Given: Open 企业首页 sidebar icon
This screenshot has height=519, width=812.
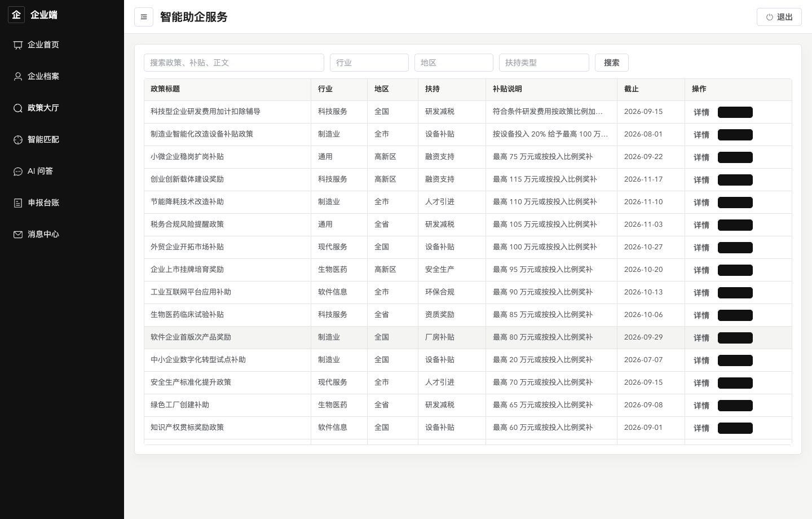Looking at the screenshot, I should 18,45.
